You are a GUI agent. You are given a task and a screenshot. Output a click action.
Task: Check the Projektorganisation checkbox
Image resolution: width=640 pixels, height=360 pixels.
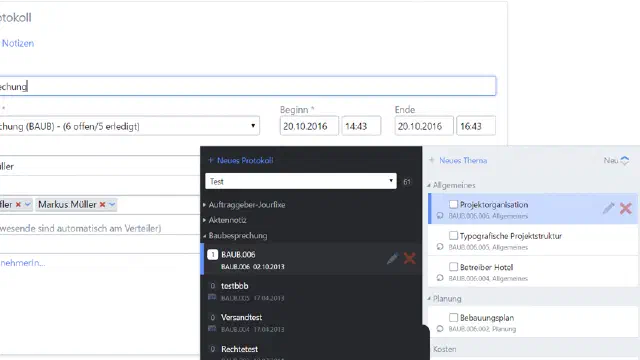tap(453, 204)
